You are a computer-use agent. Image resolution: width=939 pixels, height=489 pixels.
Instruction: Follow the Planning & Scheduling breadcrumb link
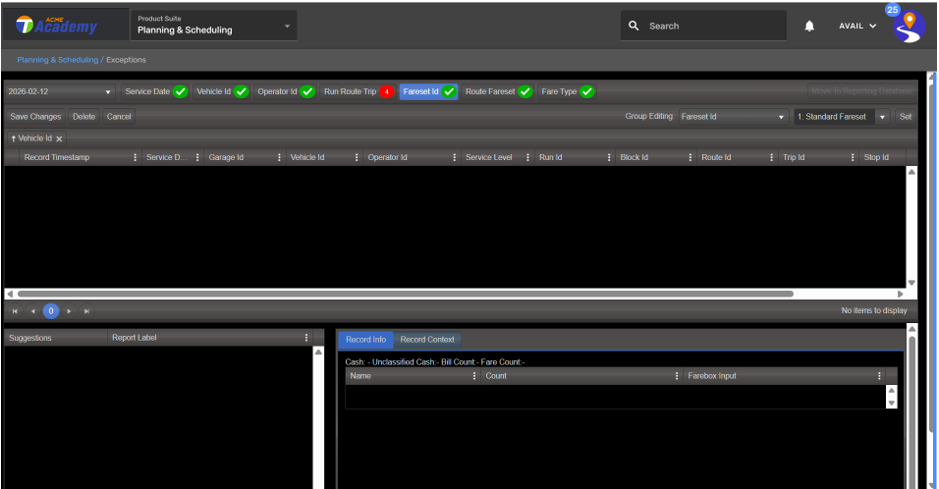point(57,60)
